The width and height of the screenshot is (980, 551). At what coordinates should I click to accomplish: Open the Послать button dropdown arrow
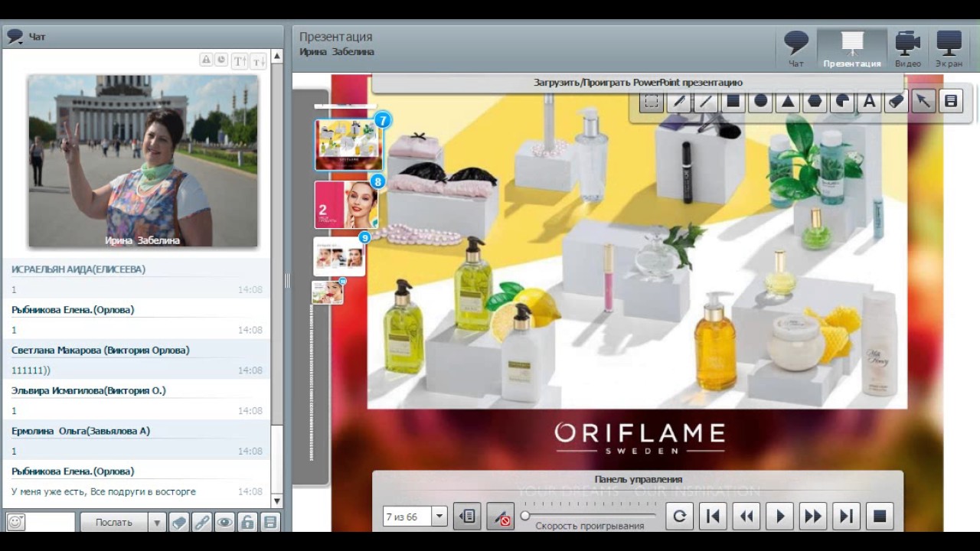pos(156,522)
